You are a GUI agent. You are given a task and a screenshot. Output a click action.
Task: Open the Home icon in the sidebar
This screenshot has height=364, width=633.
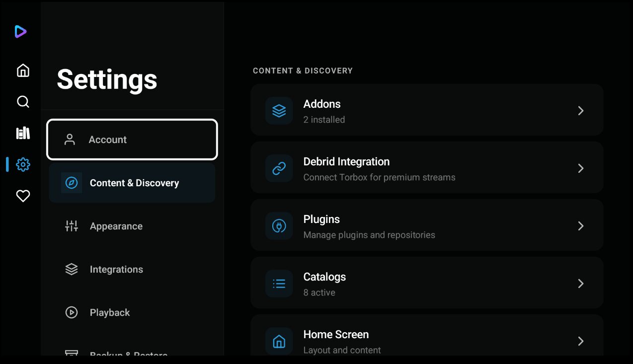point(23,71)
